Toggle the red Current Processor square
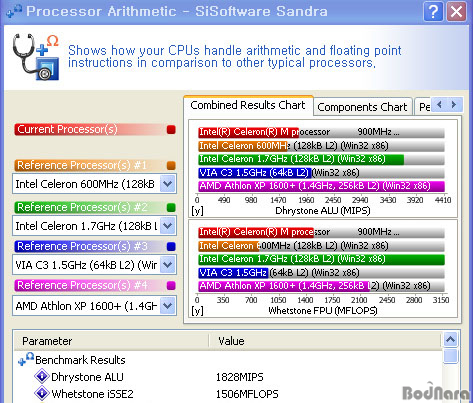Screen dimensions: 473x403 pos(171,129)
